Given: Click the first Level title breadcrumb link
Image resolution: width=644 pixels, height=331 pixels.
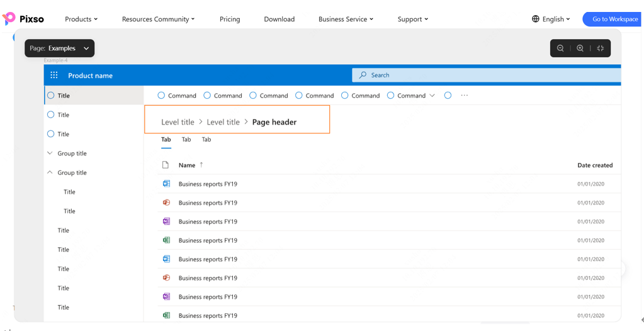Looking at the screenshot, I should 178,122.
